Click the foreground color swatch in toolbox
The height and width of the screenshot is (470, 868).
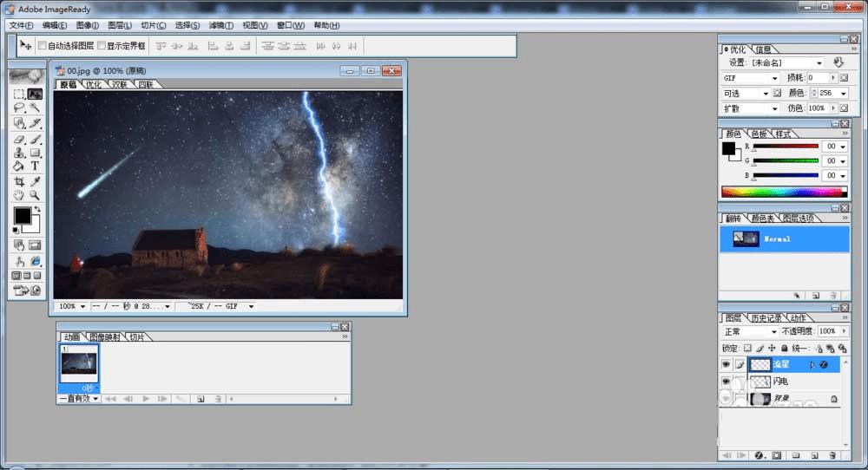pyautogui.click(x=23, y=216)
